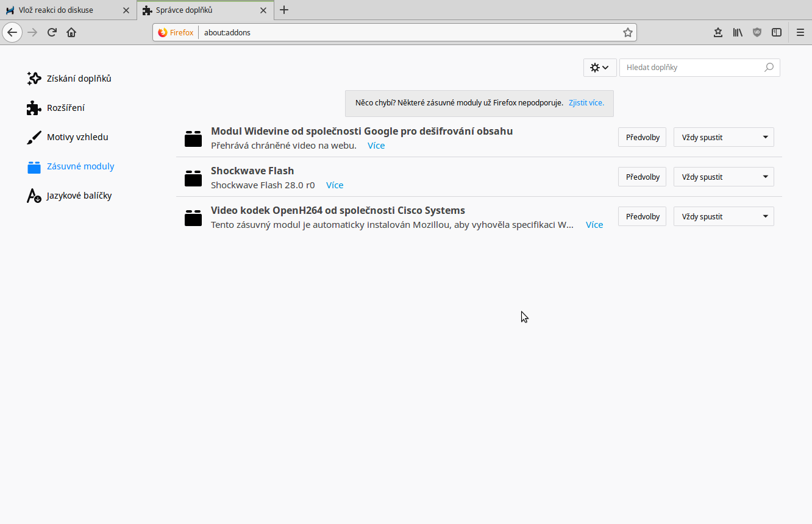
Task: Click the Motivy vzhledu brush icon
Action: pyautogui.click(x=34, y=137)
